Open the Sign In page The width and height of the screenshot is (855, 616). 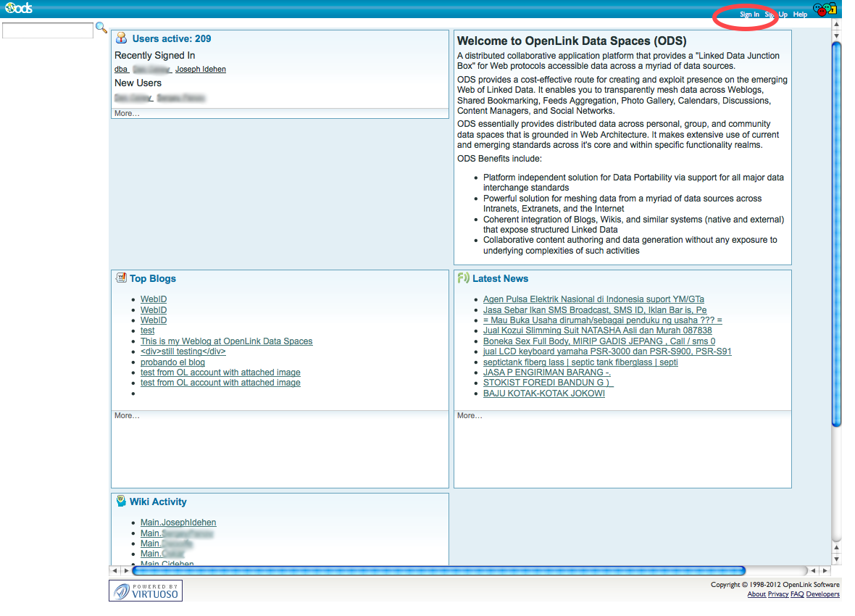749,14
